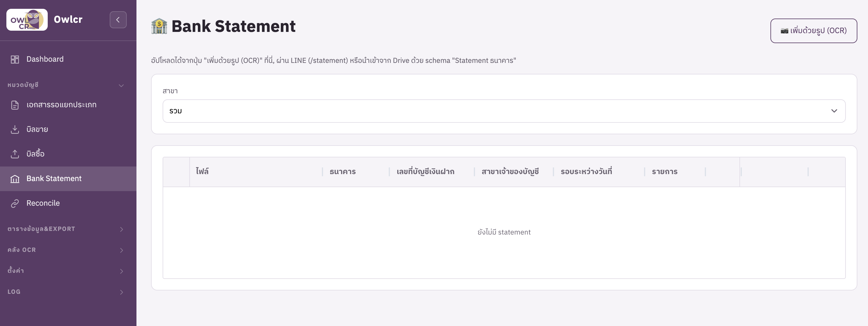The height and width of the screenshot is (326, 868).
Task: Click the ธนาคาร column header
Action: pos(342,172)
